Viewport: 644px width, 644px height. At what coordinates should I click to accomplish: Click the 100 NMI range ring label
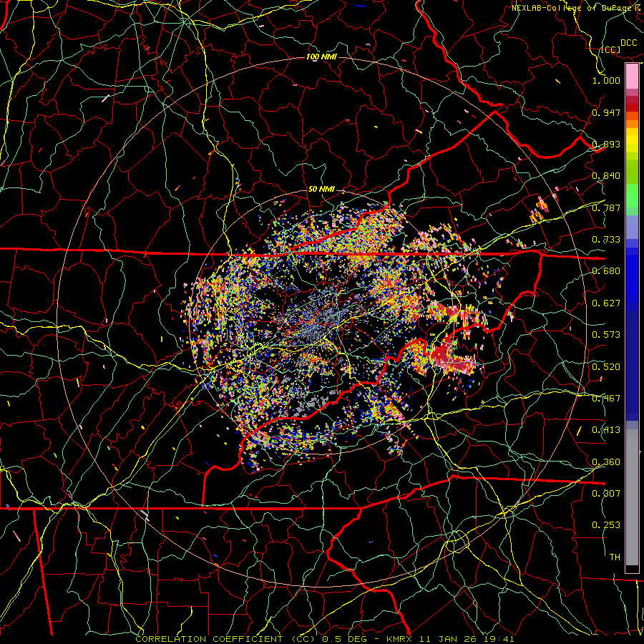pyautogui.click(x=321, y=57)
